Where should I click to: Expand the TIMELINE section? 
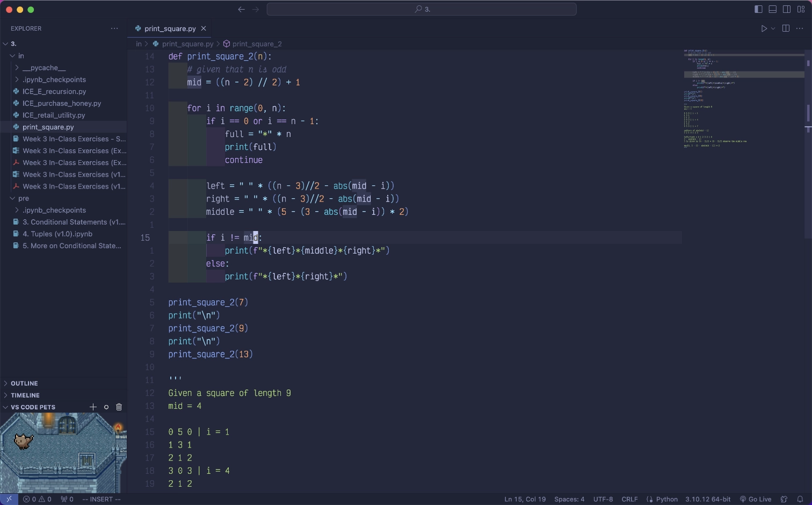pos(24,395)
